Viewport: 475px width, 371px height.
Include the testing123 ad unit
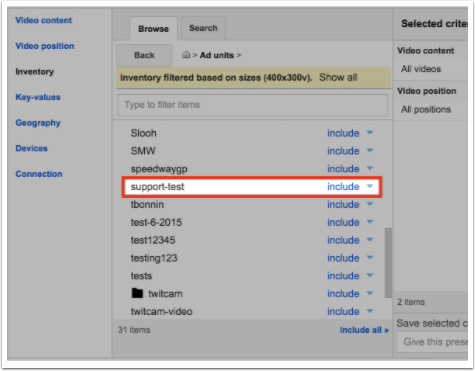coord(343,258)
